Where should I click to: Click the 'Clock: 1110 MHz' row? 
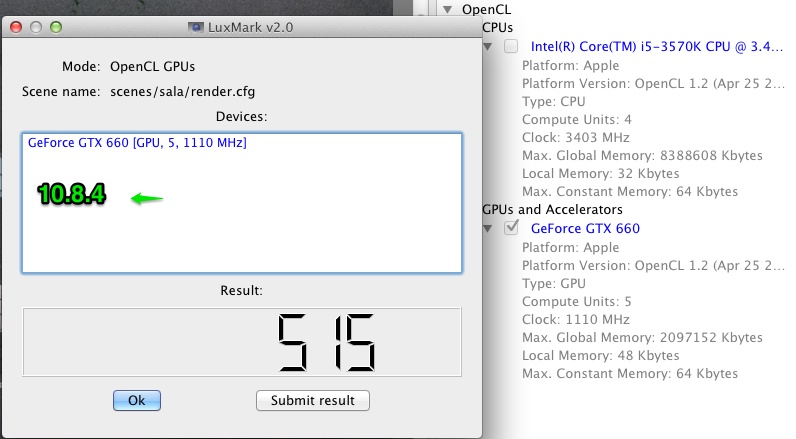(576, 320)
